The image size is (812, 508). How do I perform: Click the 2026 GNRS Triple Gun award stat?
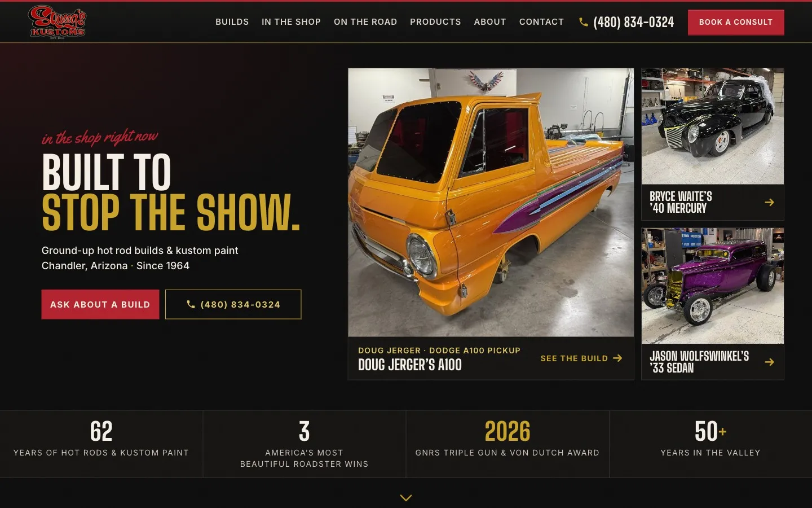pos(507,444)
